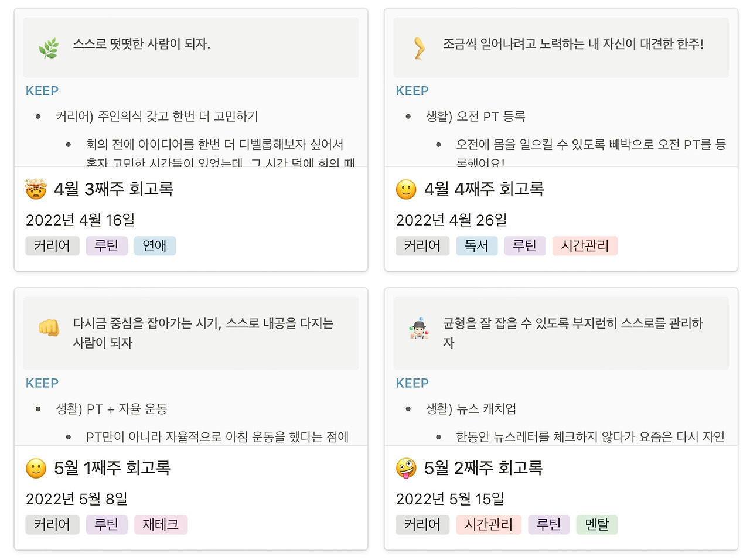This screenshot has height=560, width=750.
Task: Open the 5월 2째주 회고록 card
Action: point(483,468)
